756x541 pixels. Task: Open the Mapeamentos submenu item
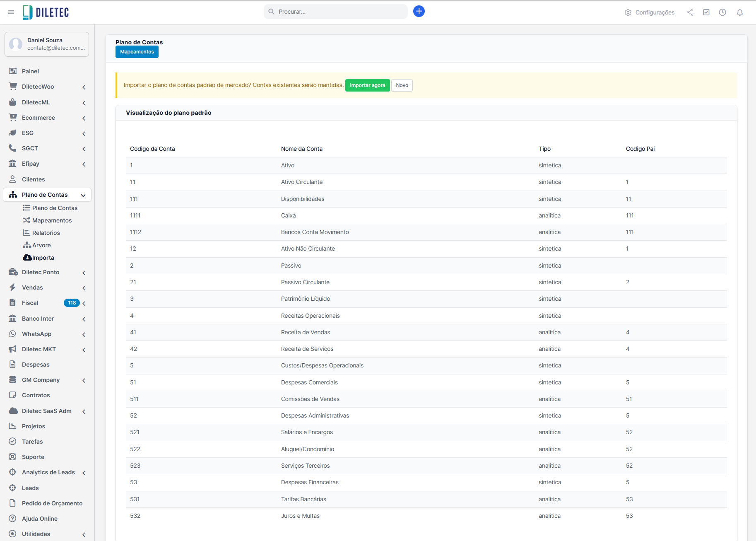(52, 220)
